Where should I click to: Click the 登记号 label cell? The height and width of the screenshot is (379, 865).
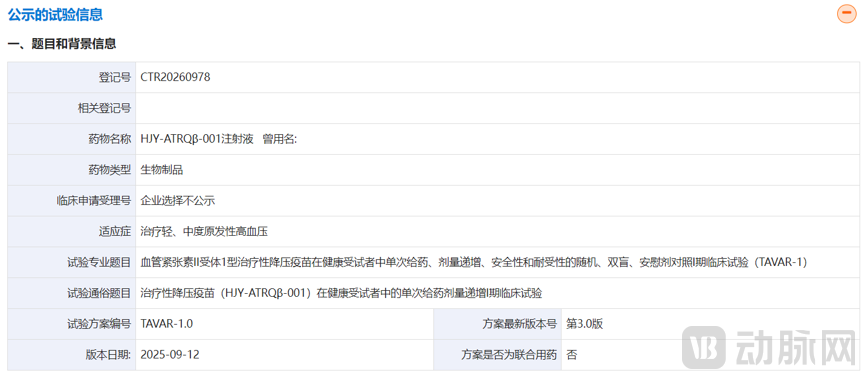coord(72,77)
